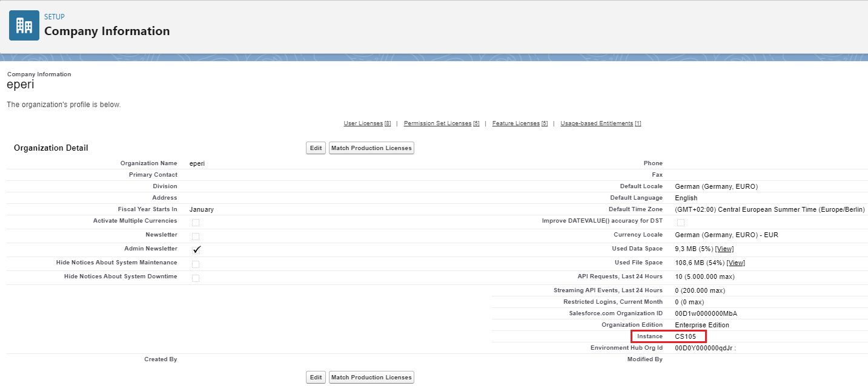Toggle Hide Notices About System Maintenance
Screen dimensions: 868x386
click(x=196, y=264)
